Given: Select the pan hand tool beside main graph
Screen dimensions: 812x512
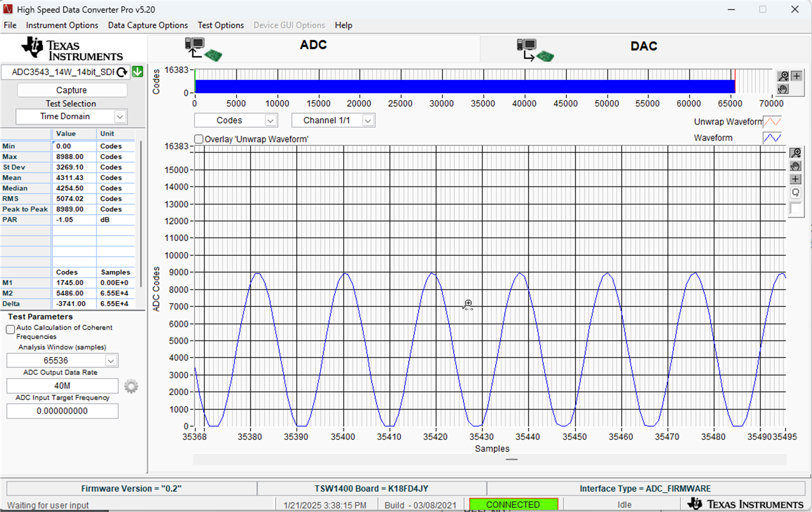Looking at the screenshot, I should (795, 166).
